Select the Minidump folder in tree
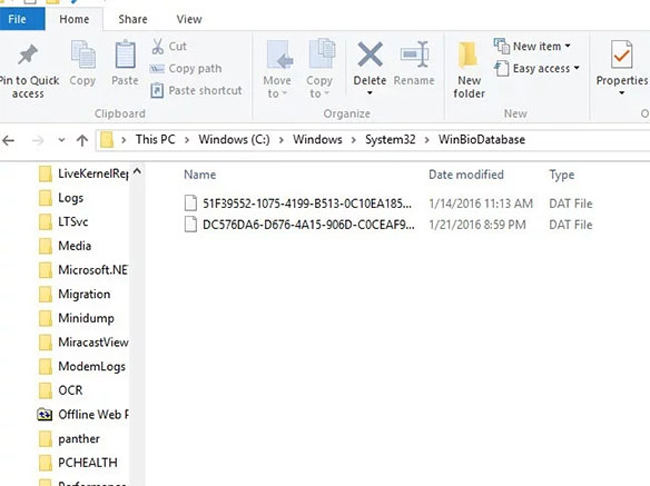650x486 pixels. (x=77, y=318)
